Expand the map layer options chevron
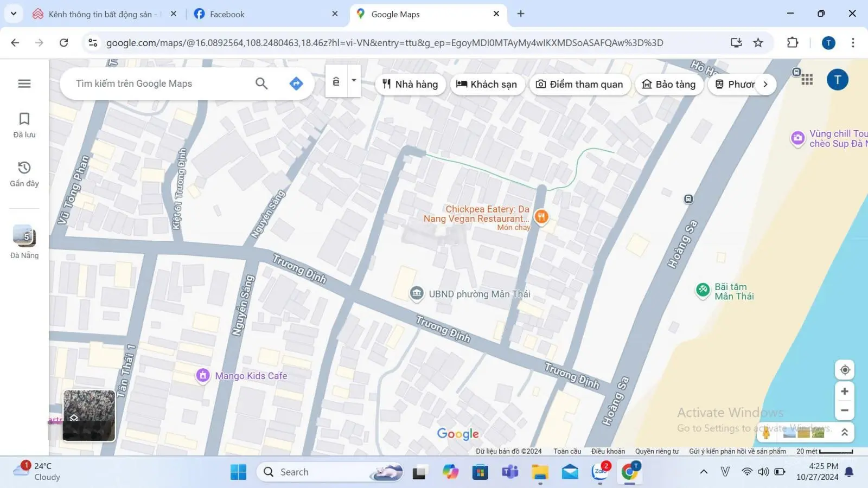 pos(845,432)
